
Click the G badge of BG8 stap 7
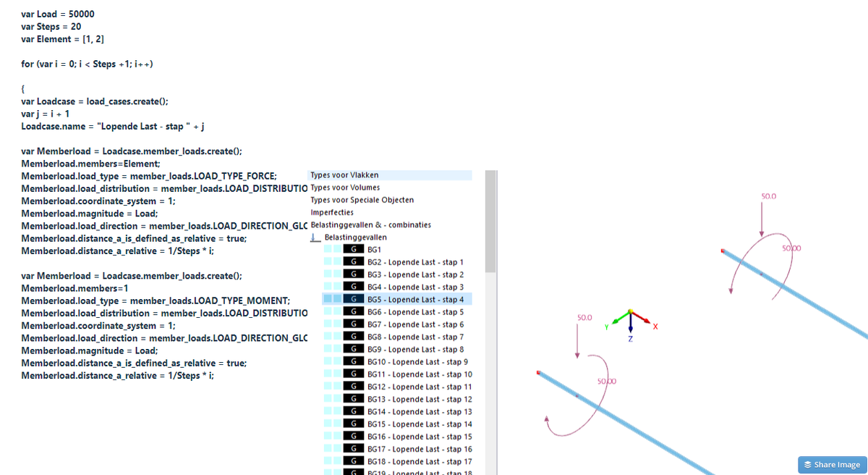353,337
